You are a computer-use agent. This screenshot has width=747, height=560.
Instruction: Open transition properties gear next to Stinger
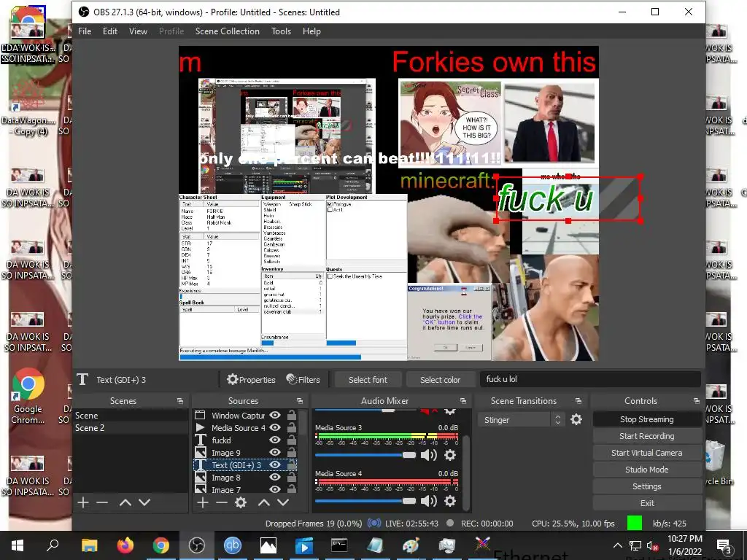point(576,419)
